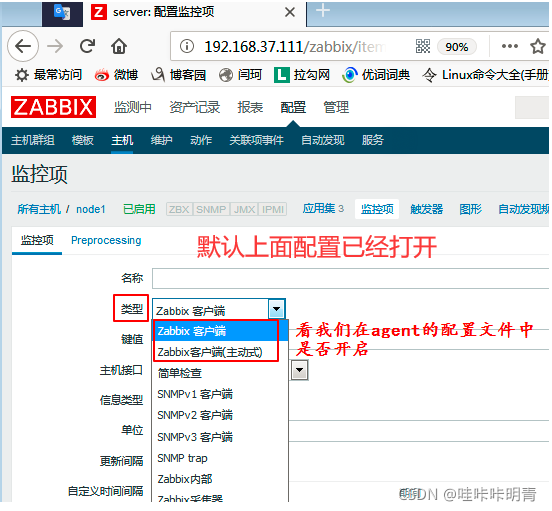Viewport: 552px width, 511px height.
Task: Go to the browser home icon
Action: [x=119, y=46]
